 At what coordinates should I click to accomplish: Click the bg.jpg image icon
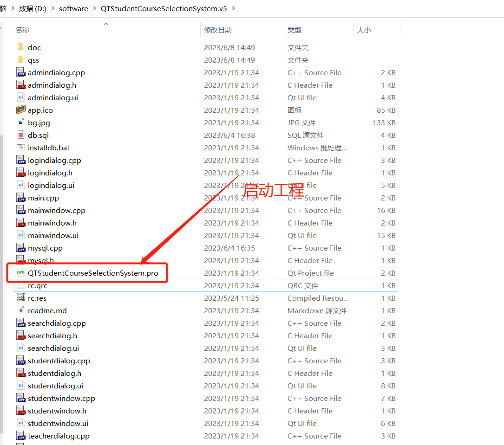click(21, 123)
